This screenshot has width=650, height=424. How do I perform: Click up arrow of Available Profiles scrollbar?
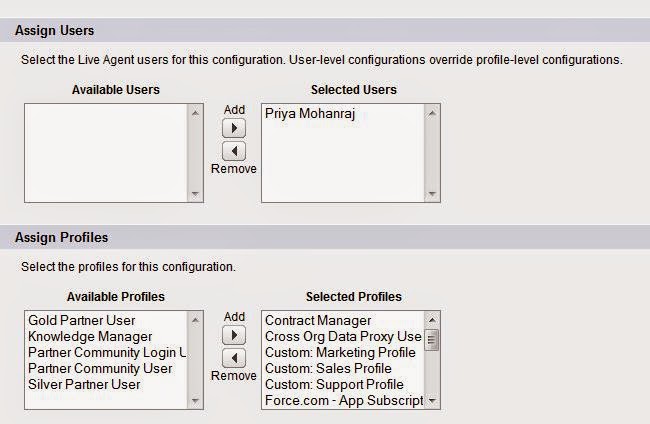(x=195, y=320)
